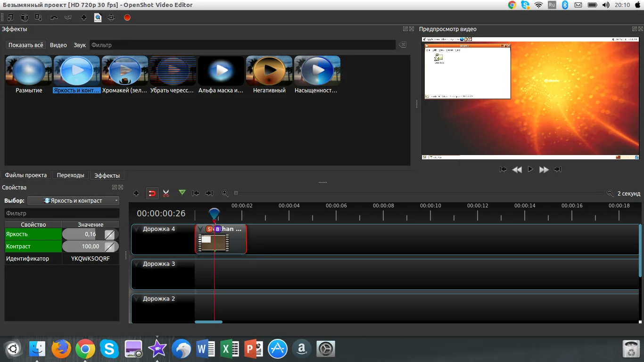Toggle the Контраст keyframe curve button
The image size is (644, 362).
tap(109, 247)
